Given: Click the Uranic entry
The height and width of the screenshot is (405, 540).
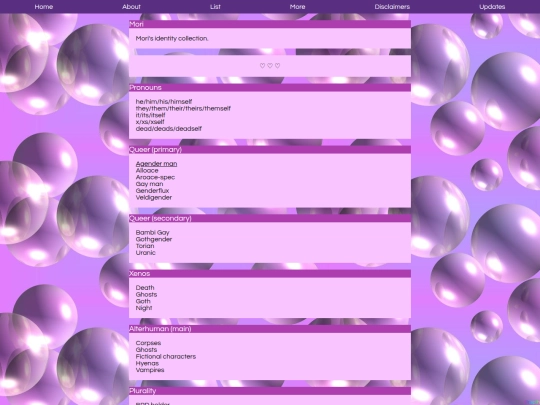Looking at the screenshot, I should (146, 252).
